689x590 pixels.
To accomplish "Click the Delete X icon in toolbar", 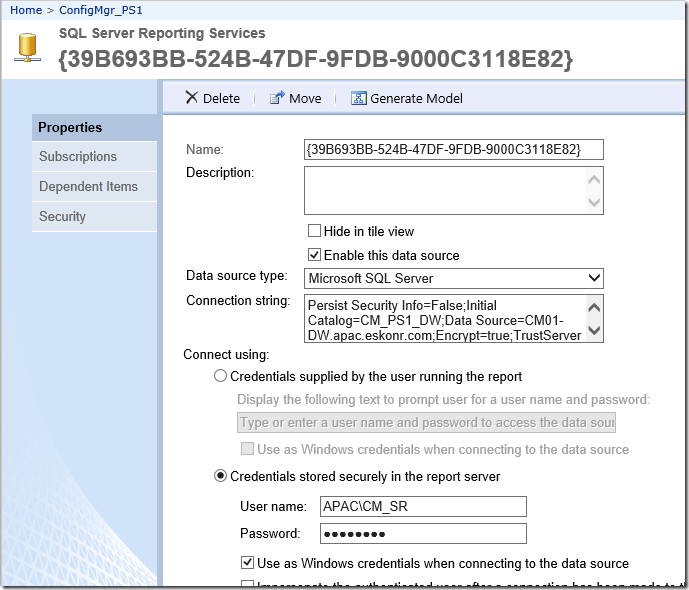I will pyautogui.click(x=191, y=98).
